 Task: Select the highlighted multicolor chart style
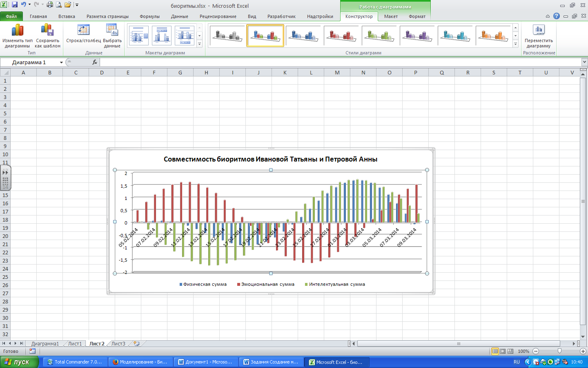coord(265,36)
